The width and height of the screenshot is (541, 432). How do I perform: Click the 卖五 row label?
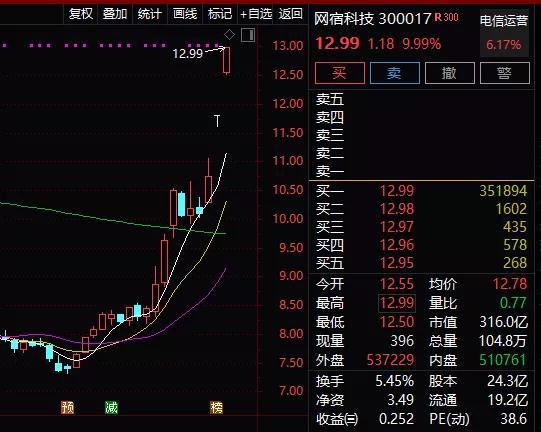pyautogui.click(x=330, y=99)
